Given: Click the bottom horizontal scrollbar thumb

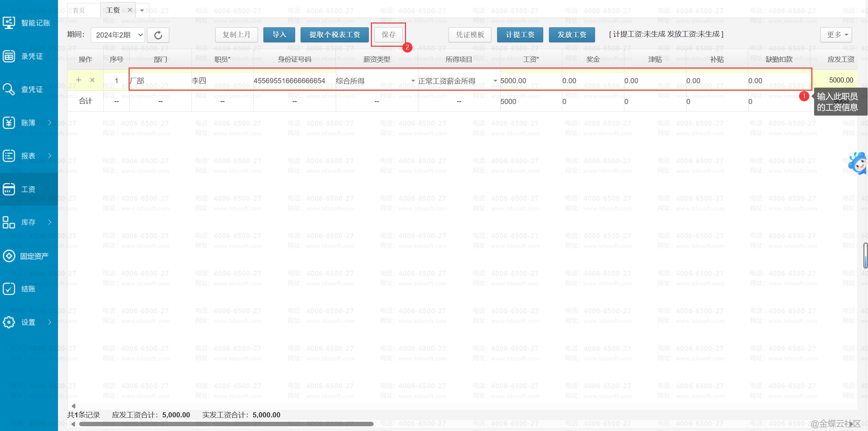Looking at the screenshot, I should tap(226, 424).
